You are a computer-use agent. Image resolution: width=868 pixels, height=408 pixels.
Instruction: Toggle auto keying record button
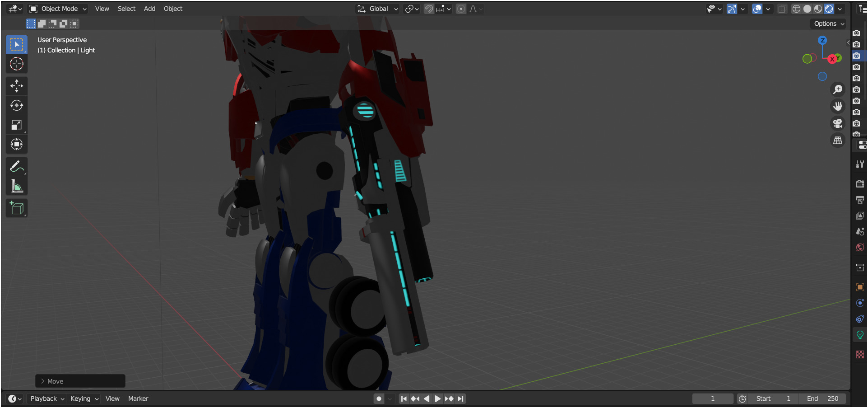click(x=379, y=399)
